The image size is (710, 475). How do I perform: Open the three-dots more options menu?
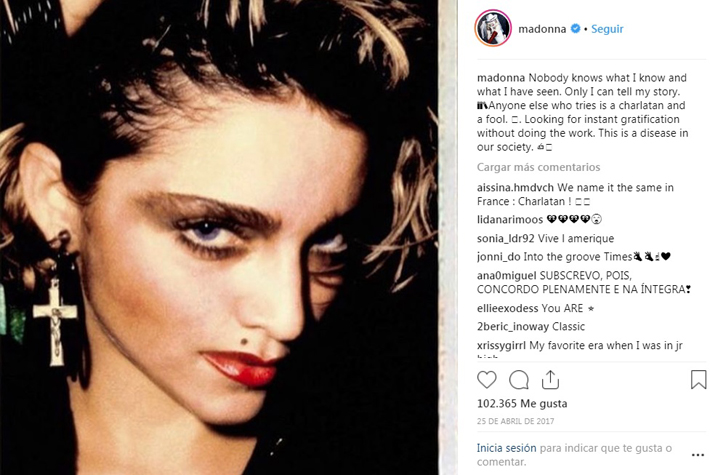698,455
